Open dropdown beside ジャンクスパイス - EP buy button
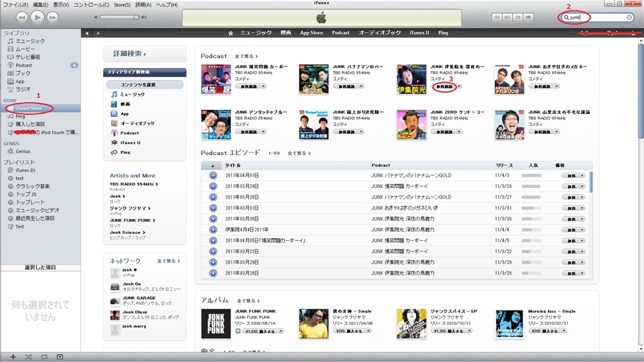The width and height of the screenshot is (644, 362). click(x=470, y=331)
